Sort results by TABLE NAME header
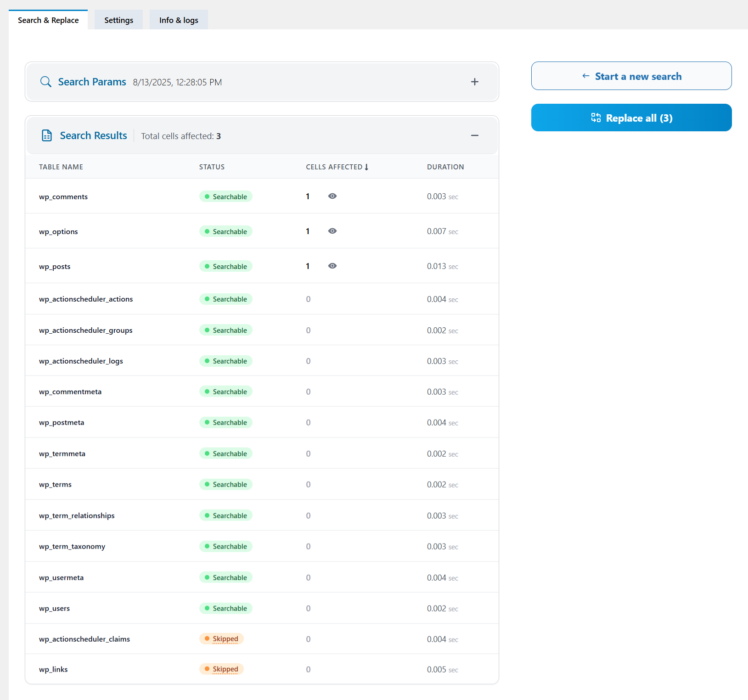748x700 pixels. tap(61, 167)
